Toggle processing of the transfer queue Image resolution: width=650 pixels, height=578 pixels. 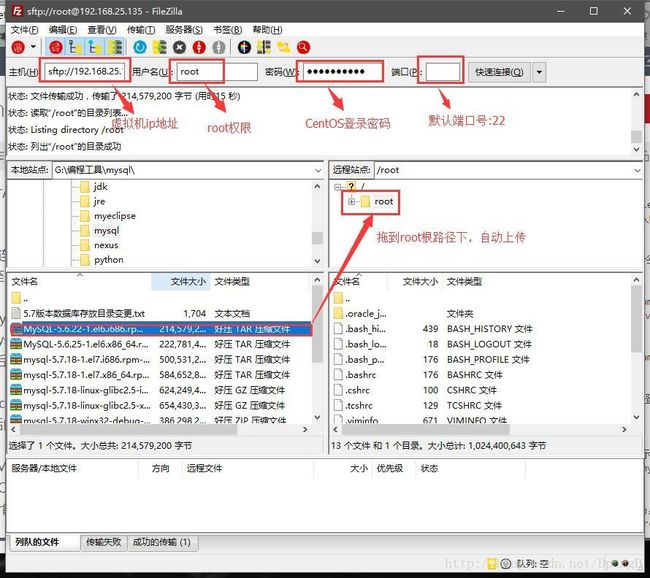(160, 47)
